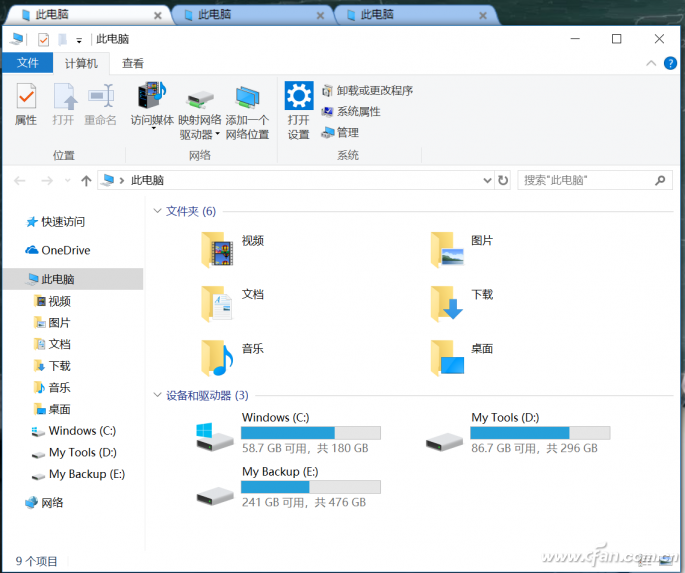Click the Open (打开) ribbon icon
Screen dimensions: 685x573
pos(64,96)
